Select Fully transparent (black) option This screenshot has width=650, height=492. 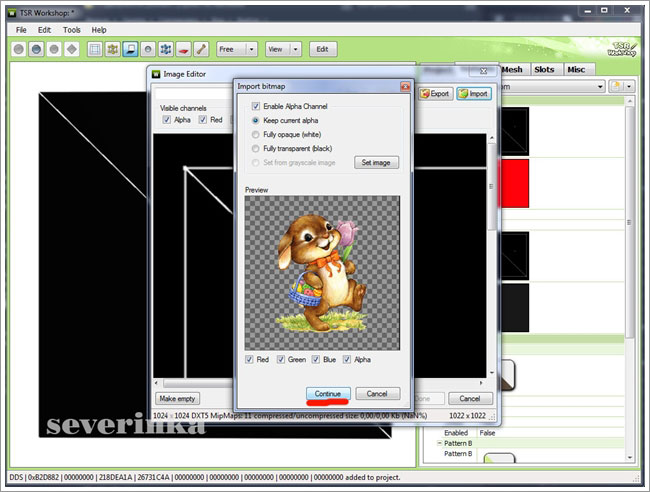point(256,148)
